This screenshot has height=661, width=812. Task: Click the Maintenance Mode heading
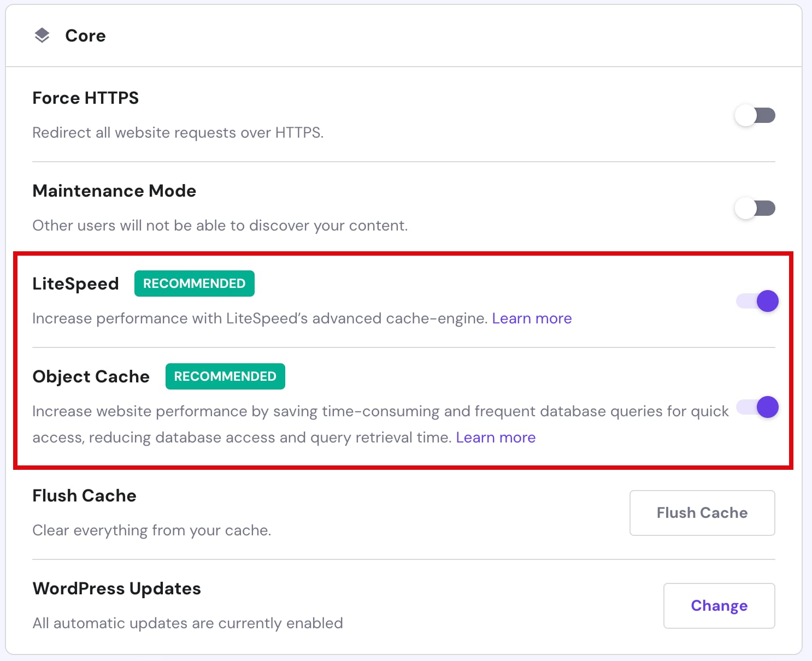114,191
